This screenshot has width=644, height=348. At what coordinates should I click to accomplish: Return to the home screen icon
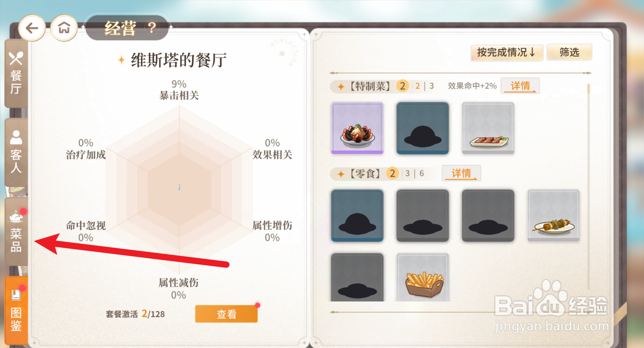pyautogui.click(x=64, y=28)
